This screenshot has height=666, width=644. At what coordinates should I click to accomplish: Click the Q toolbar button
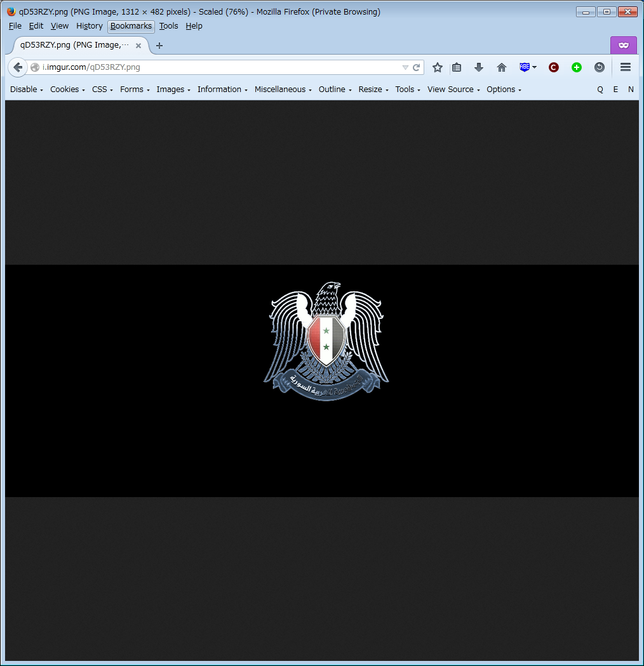click(x=600, y=89)
